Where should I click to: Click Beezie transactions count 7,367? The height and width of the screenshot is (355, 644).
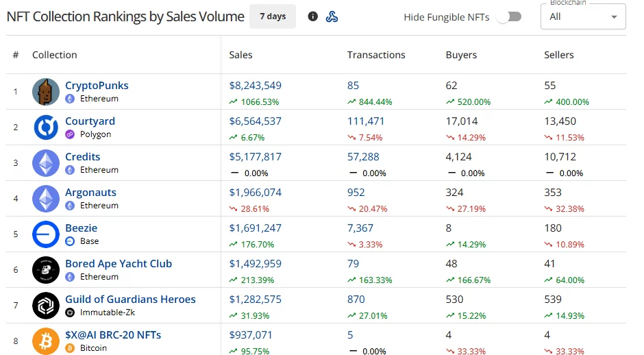click(360, 228)
